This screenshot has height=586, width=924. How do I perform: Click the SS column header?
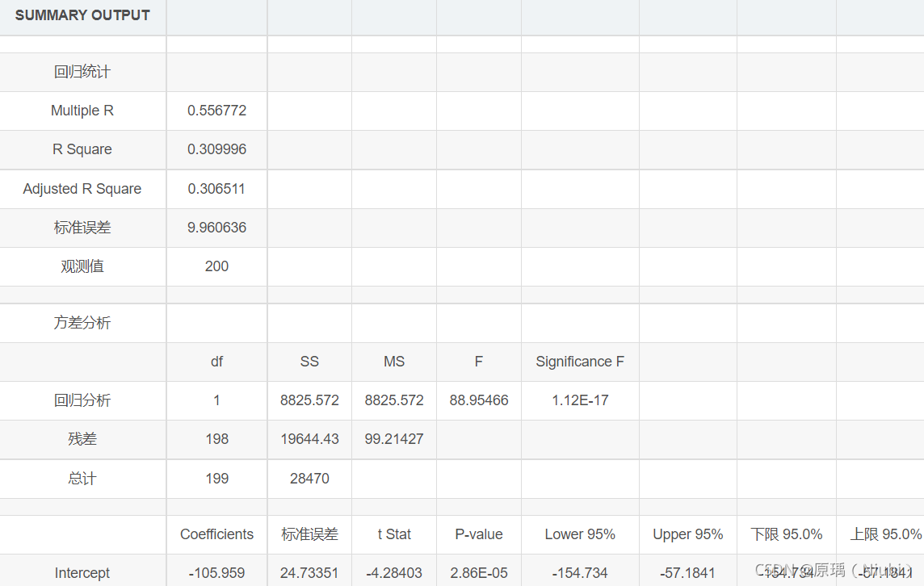click(x=309, y=362)
